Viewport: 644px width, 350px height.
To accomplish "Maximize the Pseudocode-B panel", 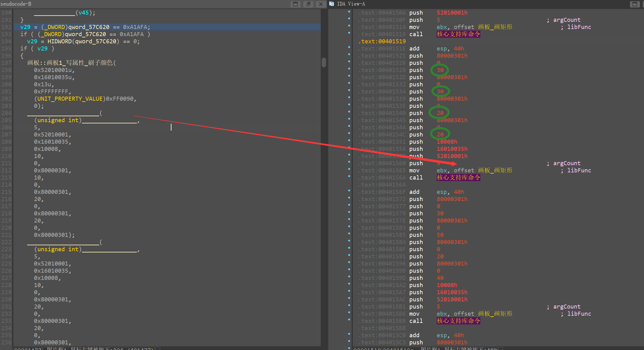I will coord(295,4).
